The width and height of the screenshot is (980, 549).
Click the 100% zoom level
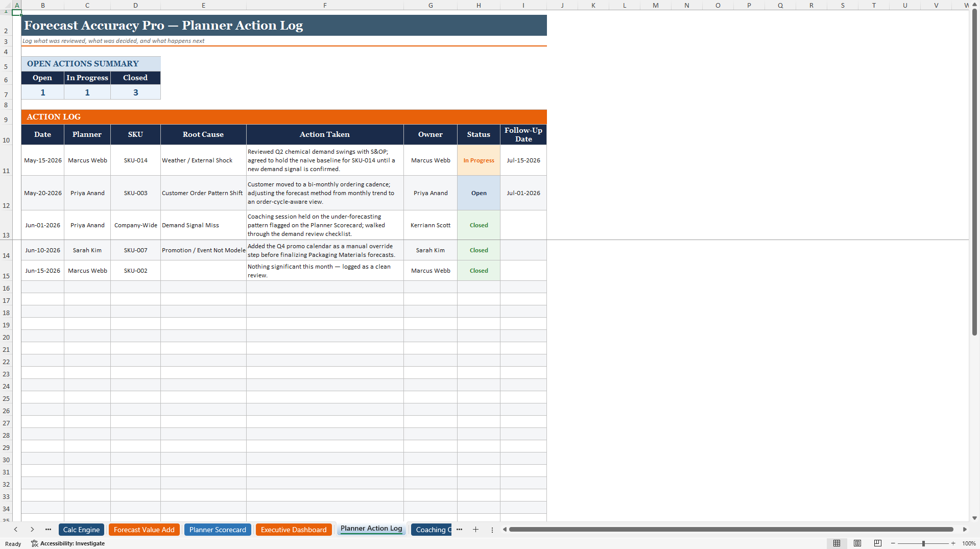[969, 543]
